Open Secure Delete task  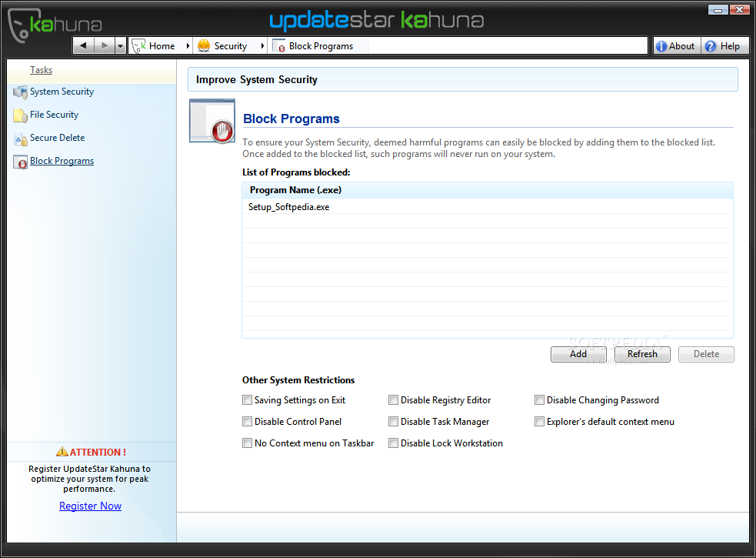point(58,138)
